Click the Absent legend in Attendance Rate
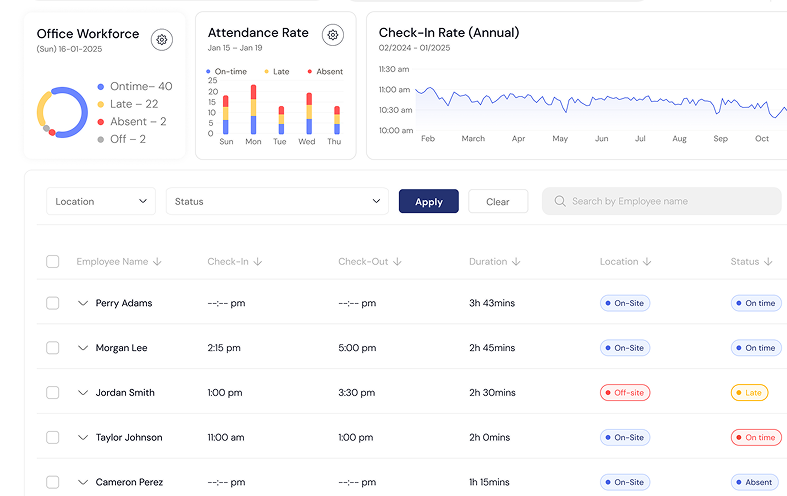Screen dimensions: 787x496 [x=325, y=71]
